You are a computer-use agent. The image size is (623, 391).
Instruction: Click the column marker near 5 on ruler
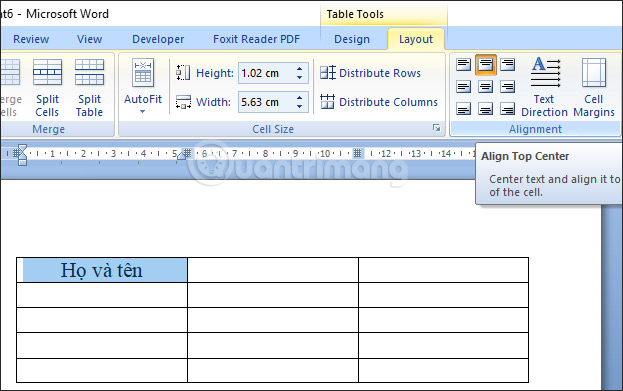click(186, 153)
